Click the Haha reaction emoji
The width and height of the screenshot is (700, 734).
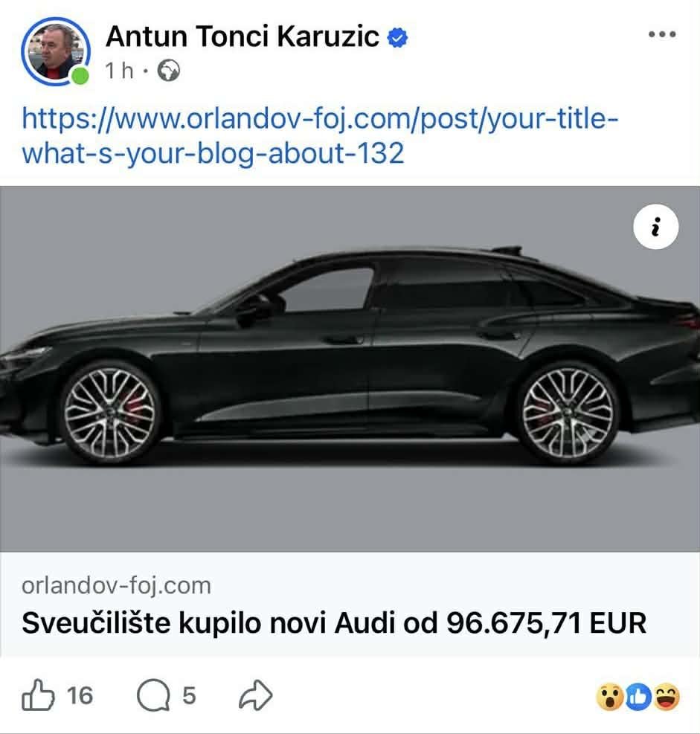click(x=667, y=697)
